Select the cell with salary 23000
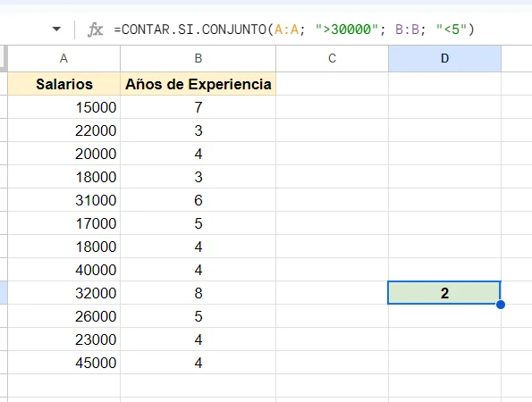532x402 pixels. (x=63, y=339)
